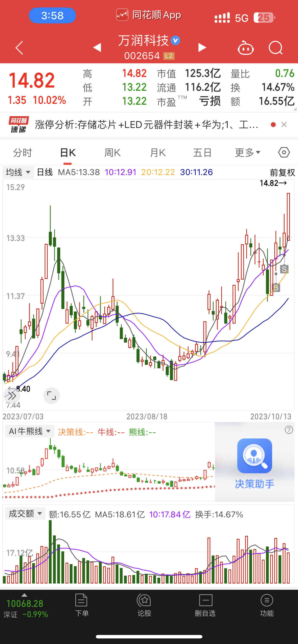Expand quote details corner triangle
Image resolution: width=298 pixels, height=644 pixels.
pos(295,109)
